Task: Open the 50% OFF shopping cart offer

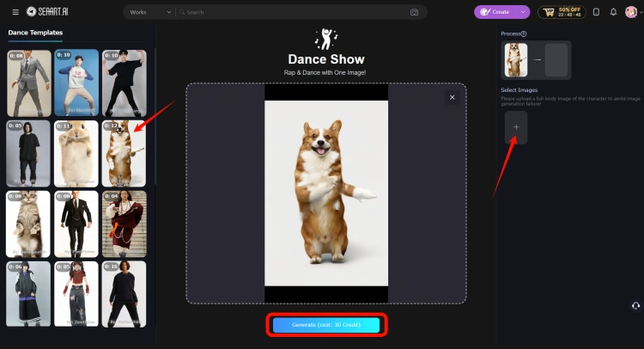Action: point(562,12)
